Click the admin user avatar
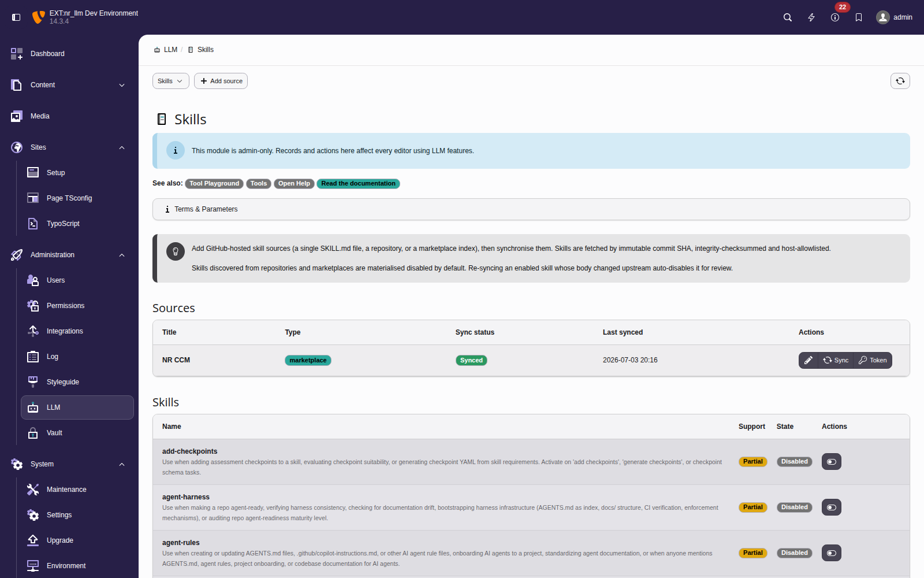This screenshot has width=924, height=578. tap(883, 17)
